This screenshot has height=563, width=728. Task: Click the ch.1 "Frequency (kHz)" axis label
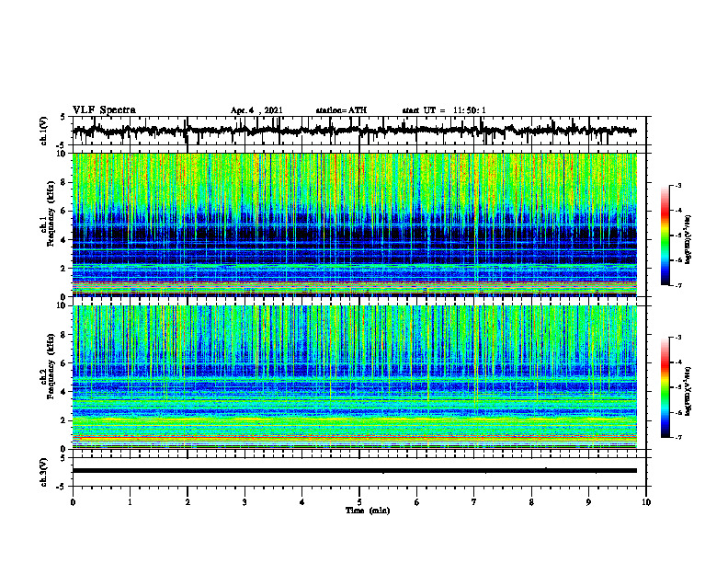tap(50, 214)
